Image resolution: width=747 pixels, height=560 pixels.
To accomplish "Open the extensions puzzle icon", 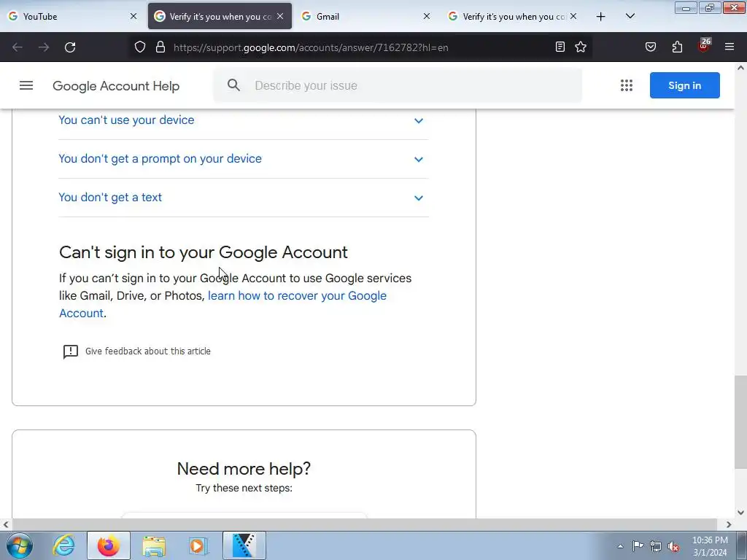I will coord(677,47).
